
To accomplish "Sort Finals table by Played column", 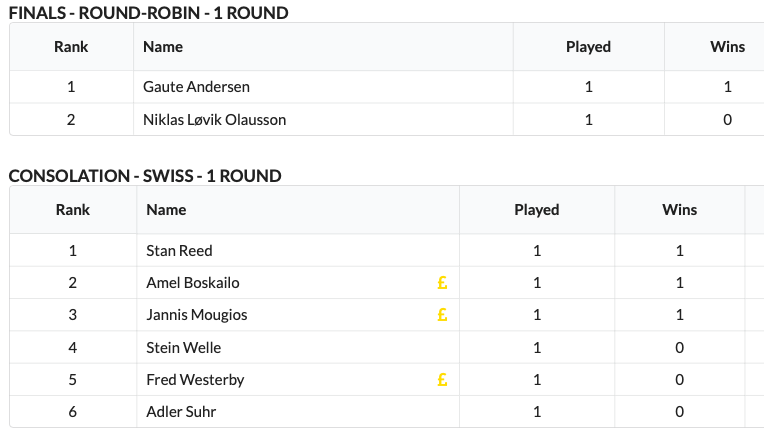I will tap(588, 47).
